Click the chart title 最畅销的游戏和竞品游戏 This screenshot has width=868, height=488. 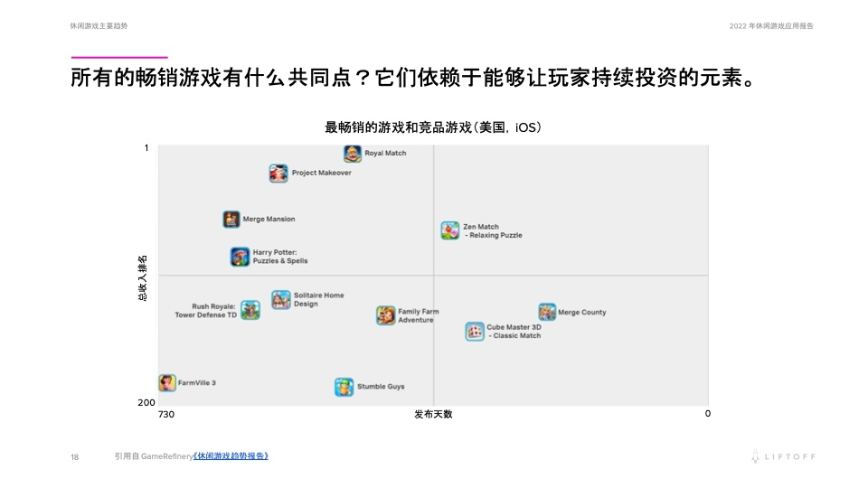[433, 127]
